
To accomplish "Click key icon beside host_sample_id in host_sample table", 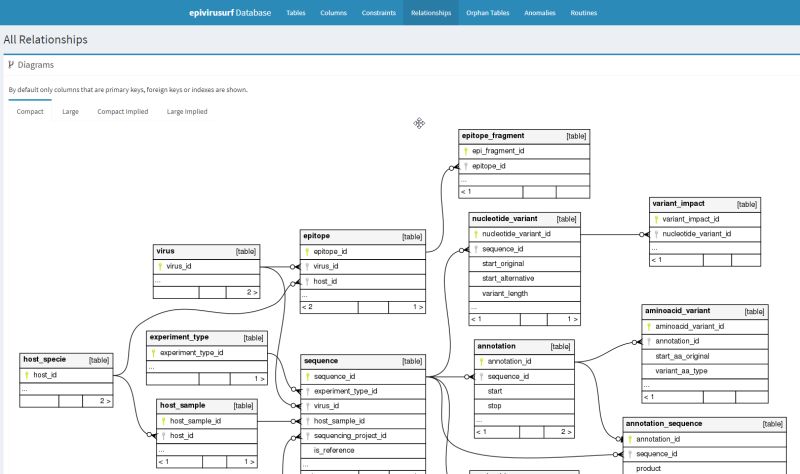I will point(164,421).
